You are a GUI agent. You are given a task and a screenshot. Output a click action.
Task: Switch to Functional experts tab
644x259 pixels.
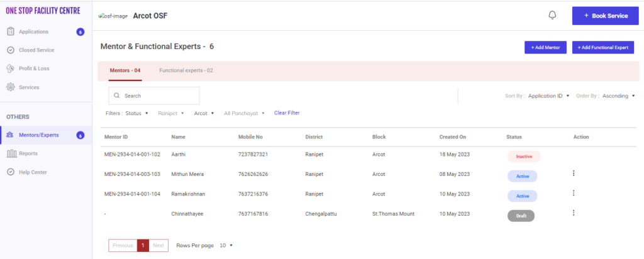[186, 70]
